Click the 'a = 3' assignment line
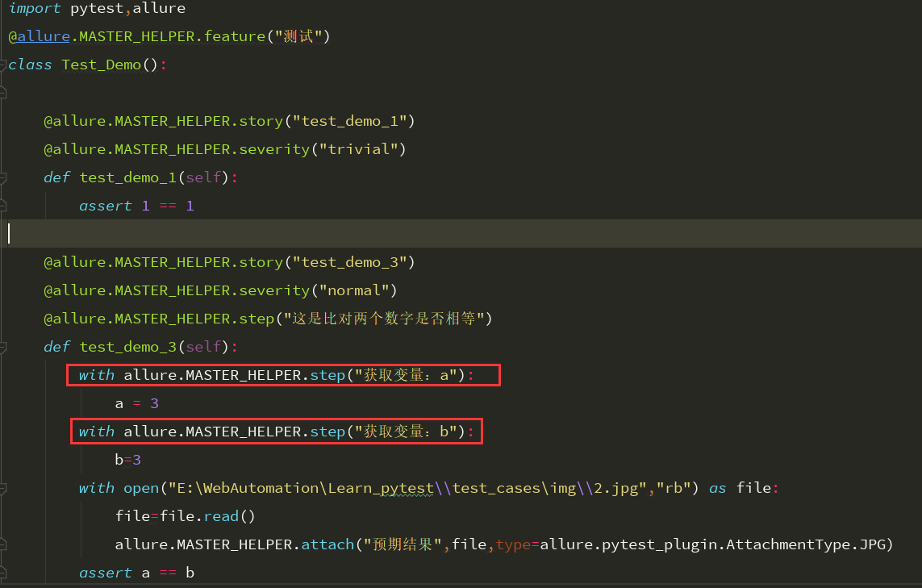 (136, 403)
